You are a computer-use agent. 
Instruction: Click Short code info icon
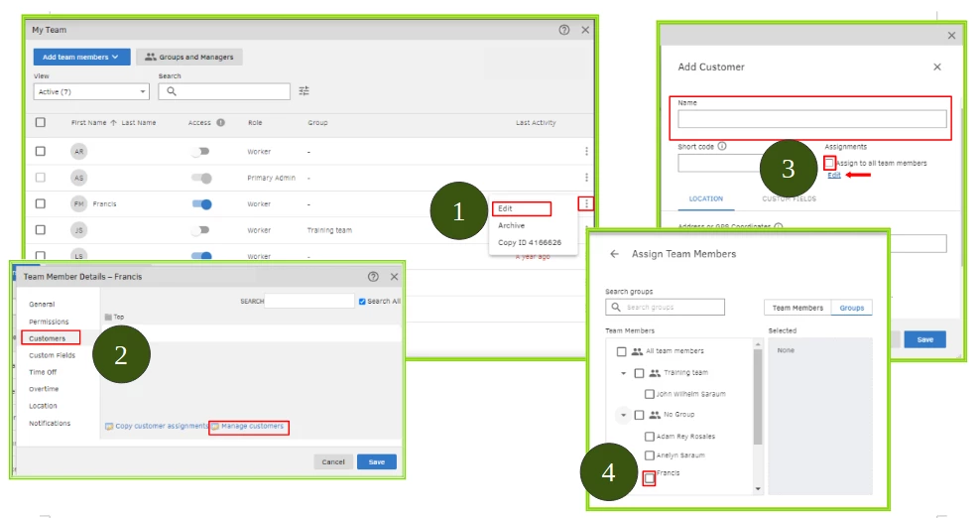pos(722,147)
